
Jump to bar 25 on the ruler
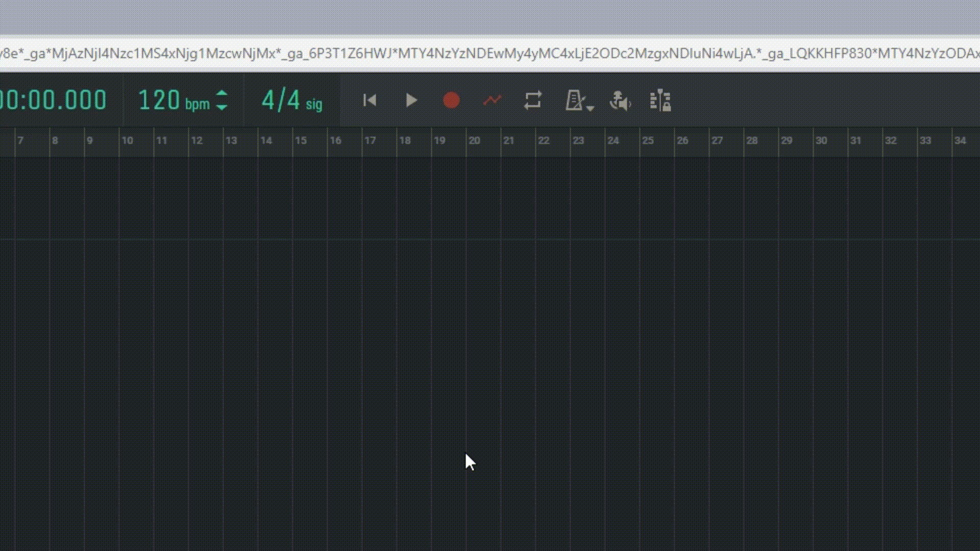(647, 141)
